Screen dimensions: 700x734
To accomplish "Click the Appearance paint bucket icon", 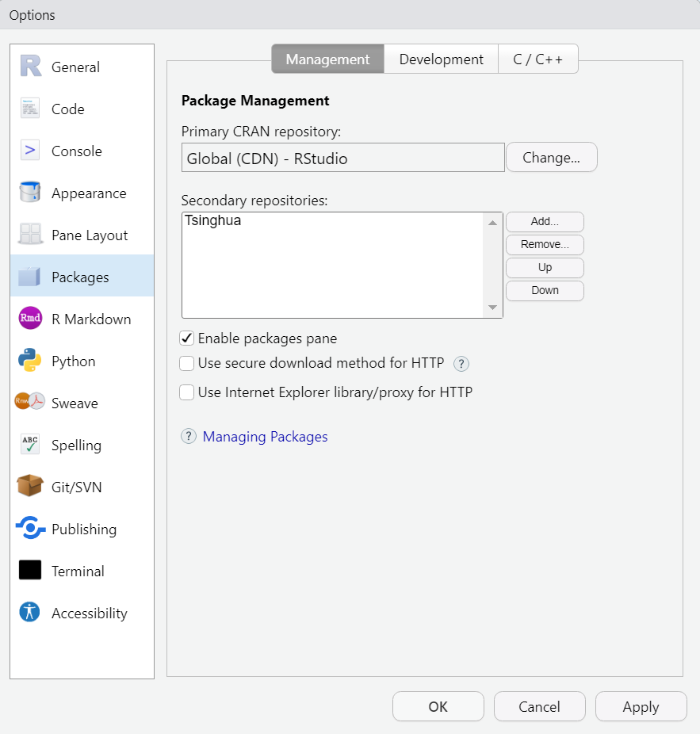I will [x=30, y=192].
